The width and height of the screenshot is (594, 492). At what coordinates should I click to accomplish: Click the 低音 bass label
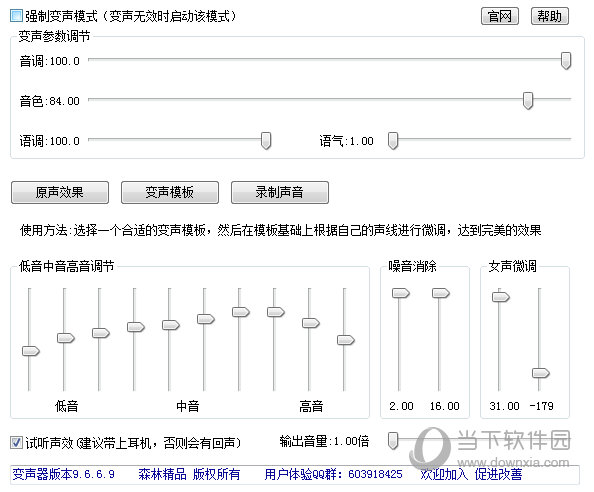pyautogui.click(x=67, y=406)
